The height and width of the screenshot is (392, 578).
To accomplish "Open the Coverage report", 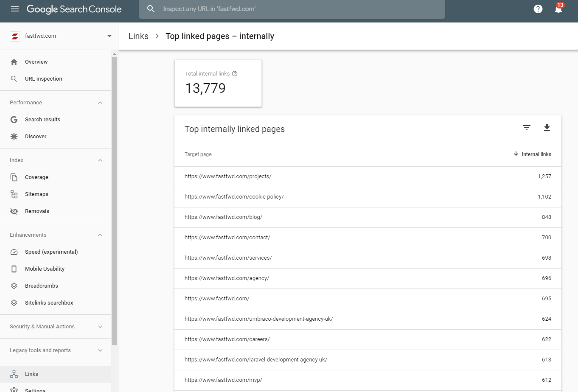I will (x=55, y=177).
